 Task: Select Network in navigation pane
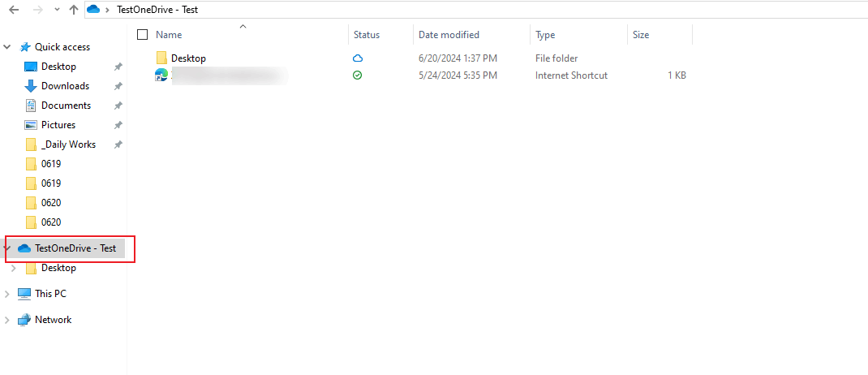click(x=54, y=320)
